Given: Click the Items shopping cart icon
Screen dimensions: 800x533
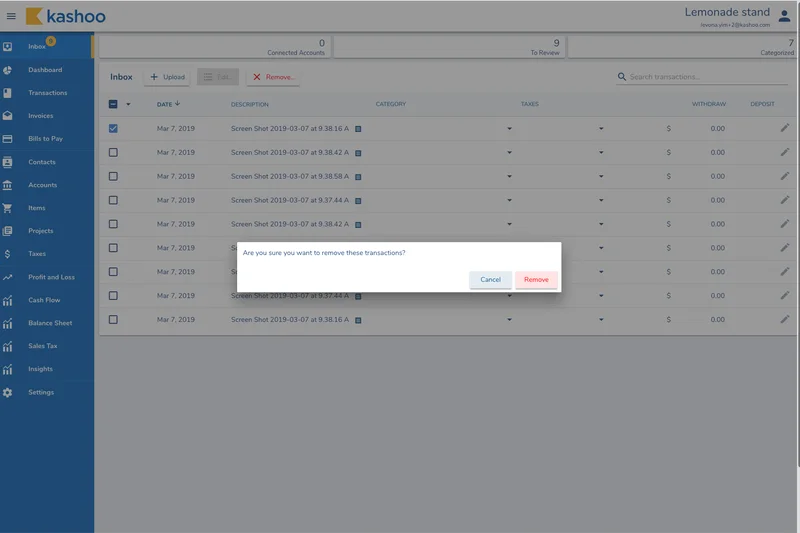Looking at the screenshot, I should point(8,208).
